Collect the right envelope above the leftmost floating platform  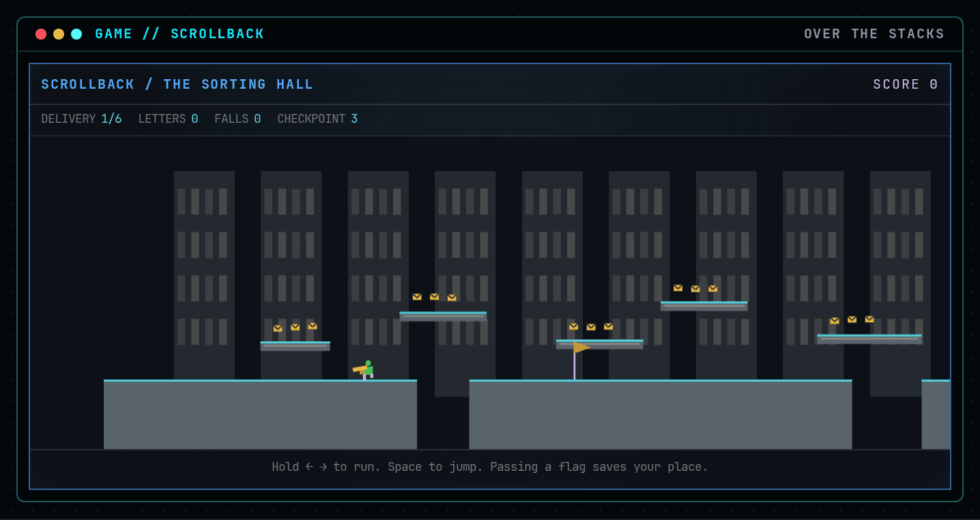313,326
